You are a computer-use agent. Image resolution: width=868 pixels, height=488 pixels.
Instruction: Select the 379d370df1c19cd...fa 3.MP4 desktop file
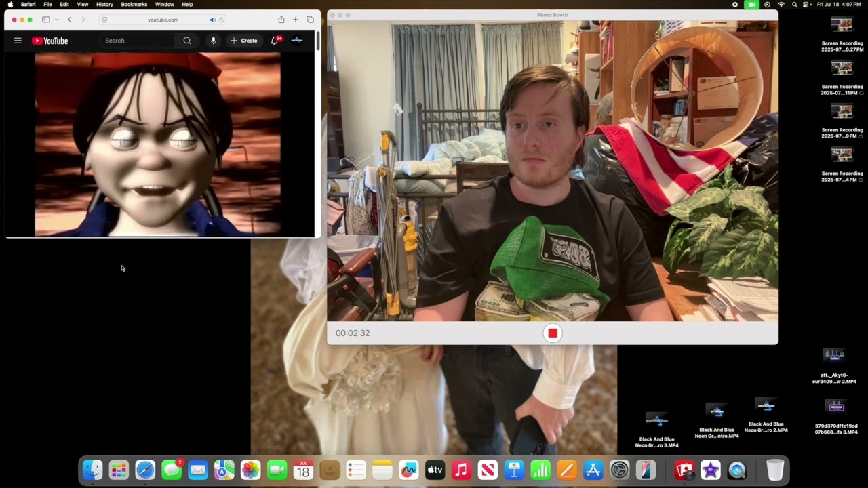(x=836, y=417)
